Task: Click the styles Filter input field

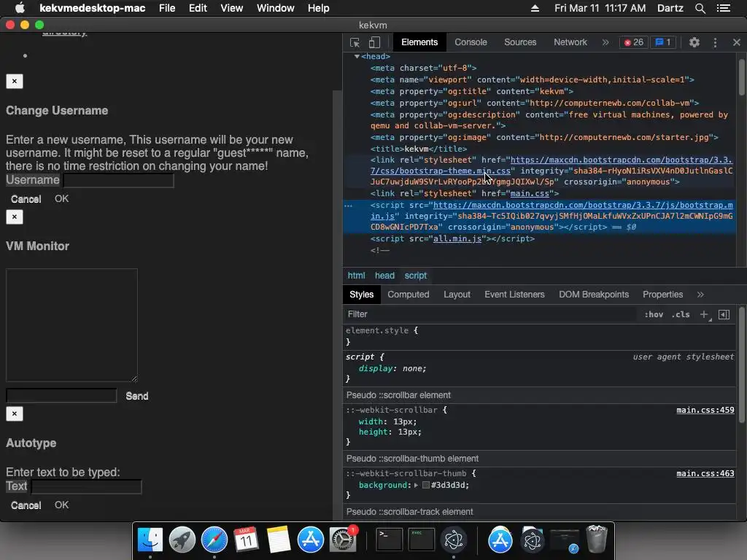Action: [491, 314]
